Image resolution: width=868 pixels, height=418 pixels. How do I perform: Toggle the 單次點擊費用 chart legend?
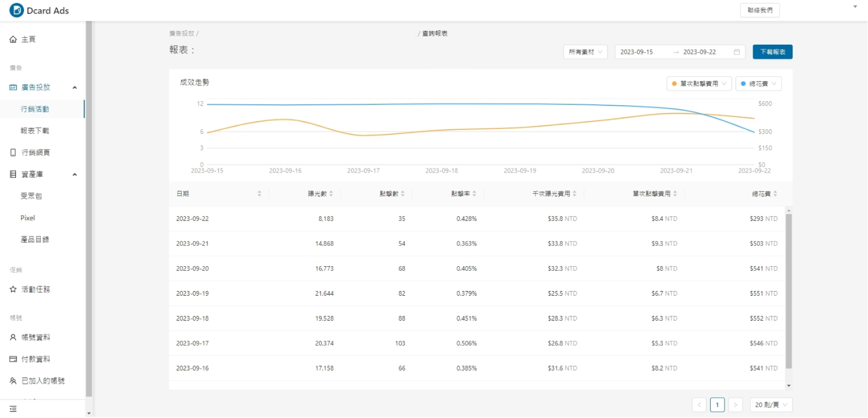[x=699, y=84]
